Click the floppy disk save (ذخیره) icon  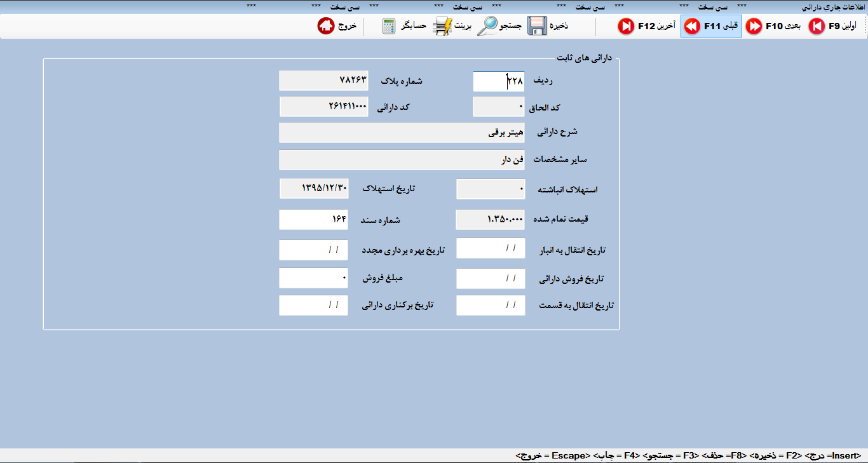pos(538,26)
